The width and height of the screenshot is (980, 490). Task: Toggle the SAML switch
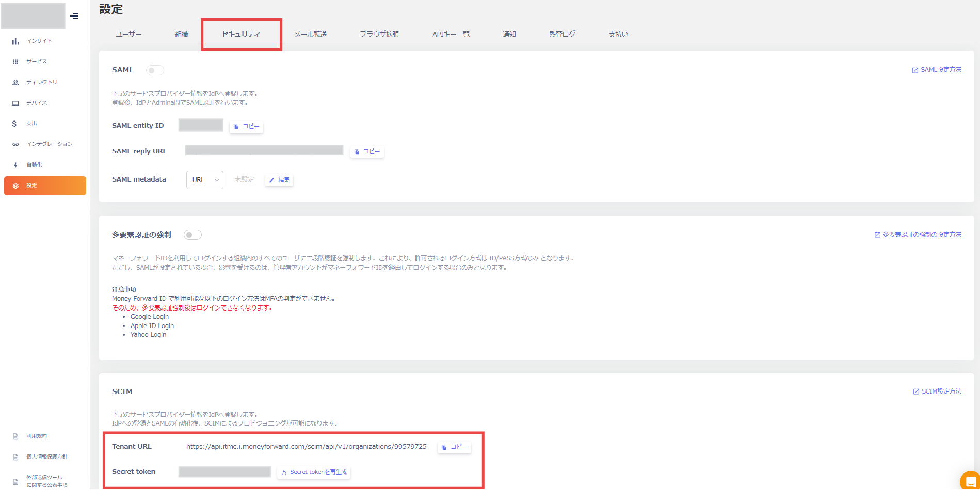click(x=155, y=70)
